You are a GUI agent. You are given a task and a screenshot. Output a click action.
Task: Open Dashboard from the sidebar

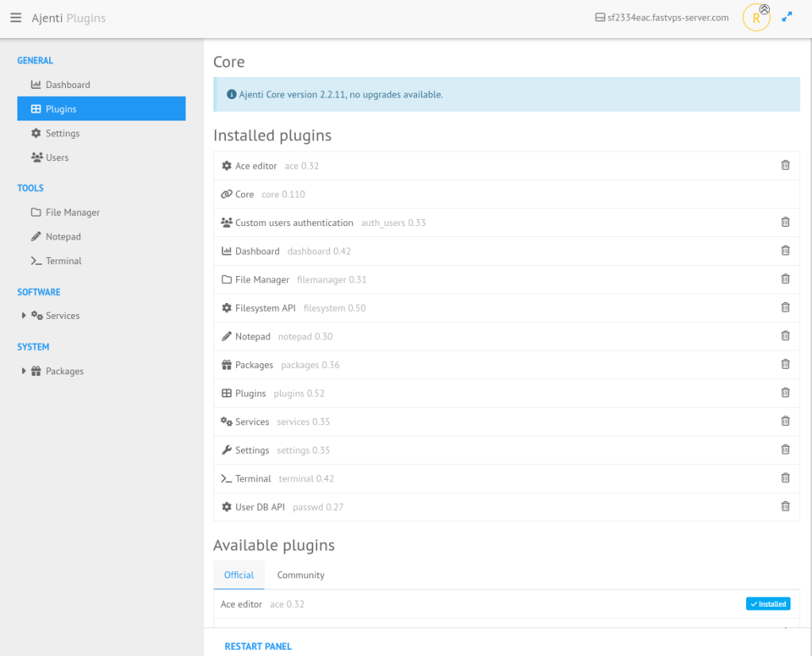[67, 85]
